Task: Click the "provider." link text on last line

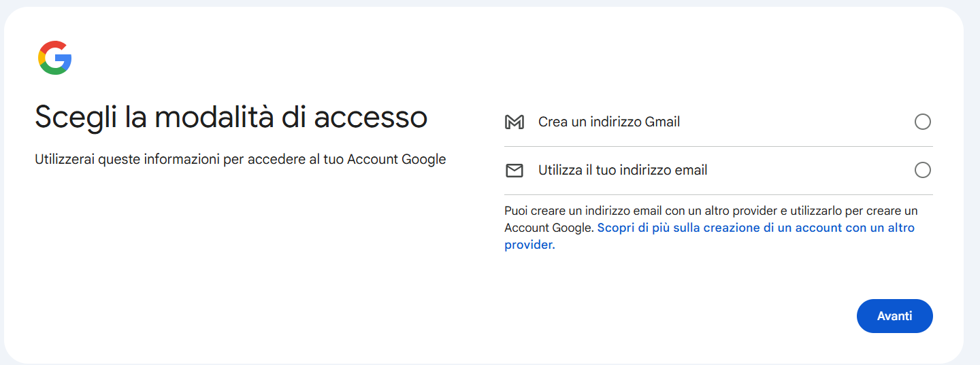Action: (x=529, y=245)
